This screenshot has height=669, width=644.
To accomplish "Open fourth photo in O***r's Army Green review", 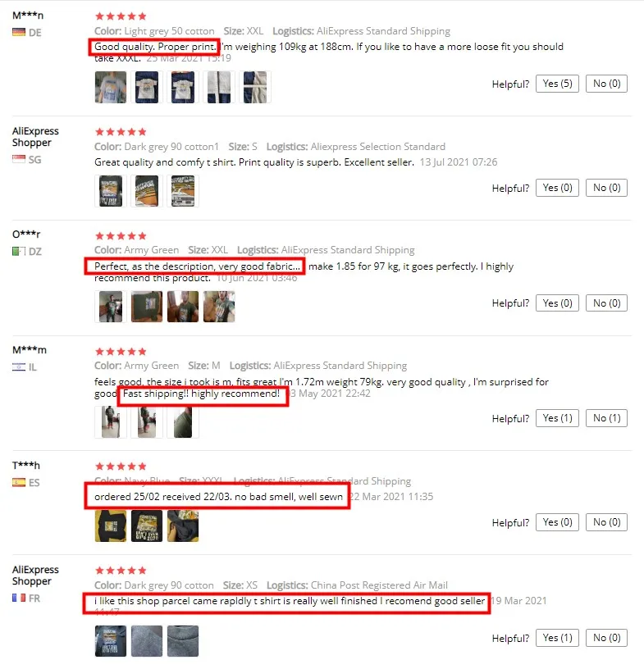I will click(x=219, y=307).
